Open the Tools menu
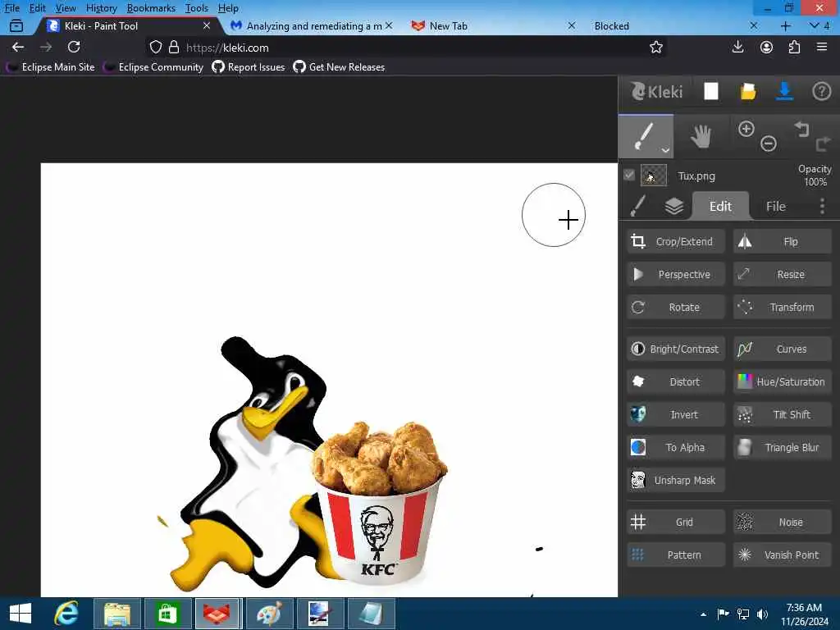This screenshot has width=840, height=630. coord(197,8)
